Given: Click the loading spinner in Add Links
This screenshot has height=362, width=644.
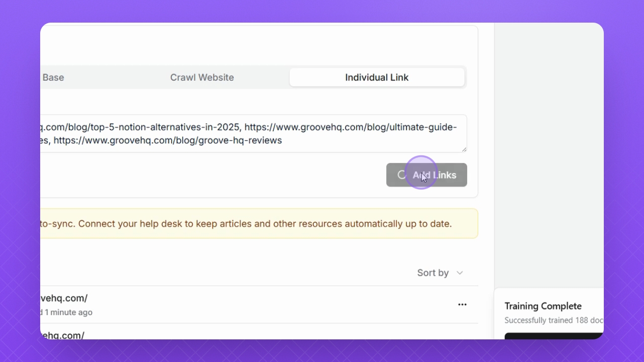Looking at the screenshot, I should (401, 174).
